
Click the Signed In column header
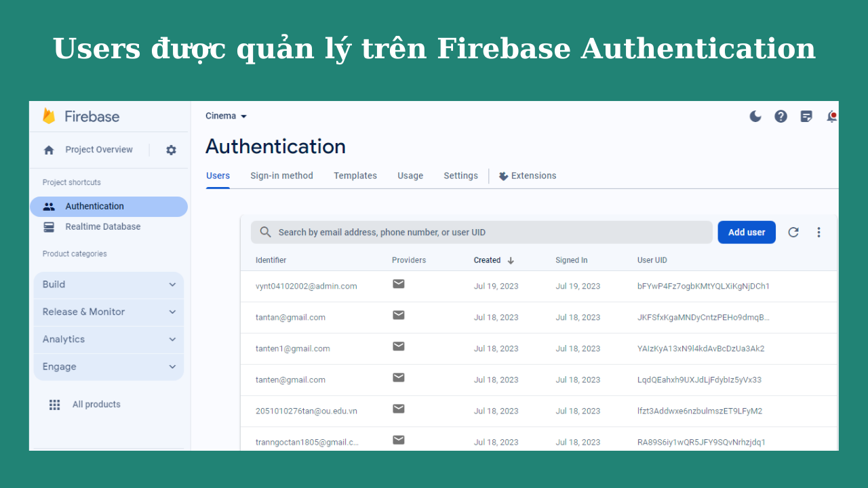coord(572,260)
